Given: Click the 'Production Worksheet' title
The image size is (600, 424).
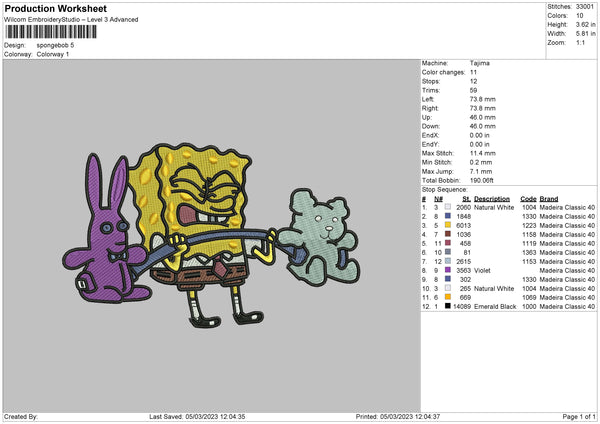Looking at the screenshot, I should 55,8.
